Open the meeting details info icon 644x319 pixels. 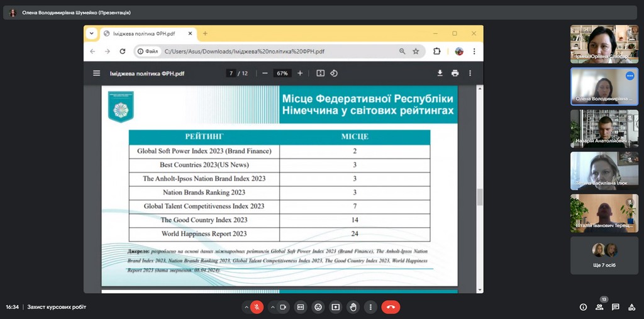pos(583,307)
